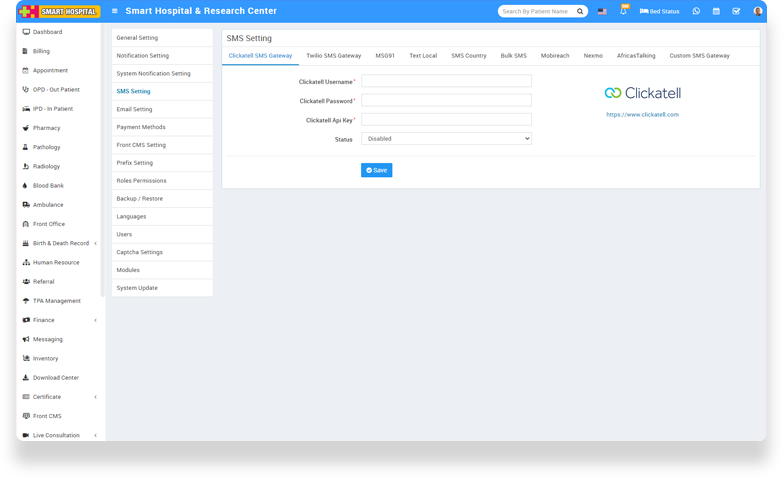
Task: Switch to the Mobireach tab
Action: [x=555, y=56]
